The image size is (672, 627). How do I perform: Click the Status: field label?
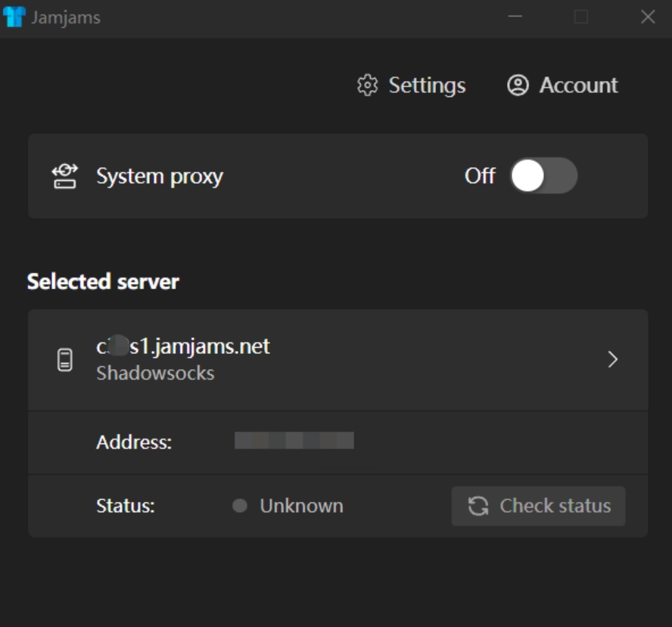click(125, 506)
